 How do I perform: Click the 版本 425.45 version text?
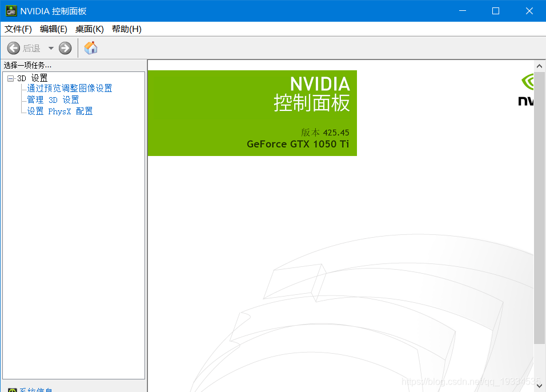pos(325,133)
